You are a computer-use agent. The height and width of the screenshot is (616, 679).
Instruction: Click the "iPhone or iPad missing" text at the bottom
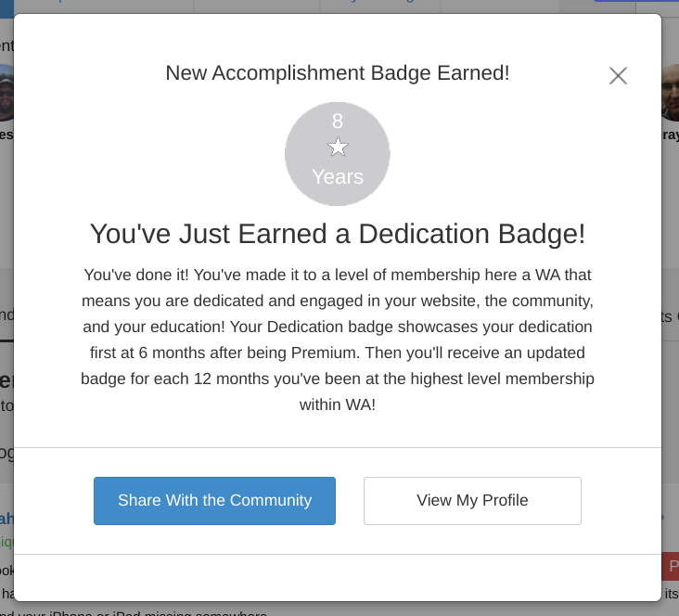point(139,612)
